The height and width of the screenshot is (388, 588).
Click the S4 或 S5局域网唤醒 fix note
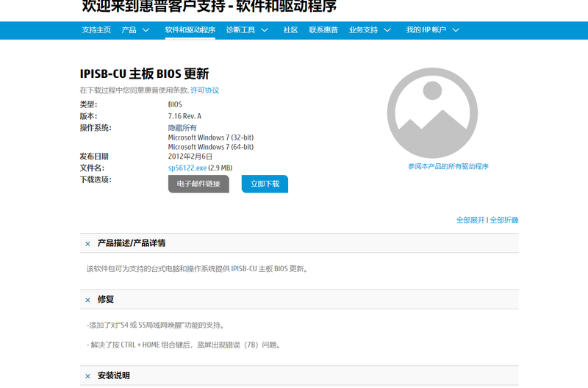[156, 326]
